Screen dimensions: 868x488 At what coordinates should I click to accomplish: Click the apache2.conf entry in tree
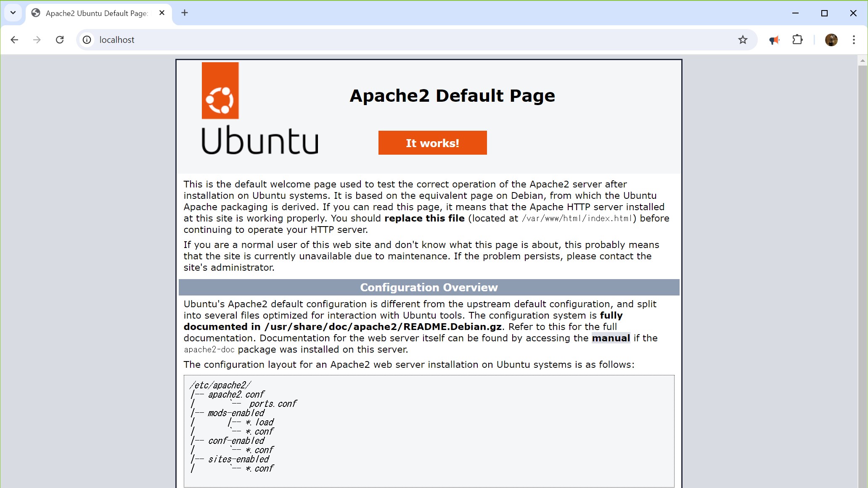coord(236,394)
